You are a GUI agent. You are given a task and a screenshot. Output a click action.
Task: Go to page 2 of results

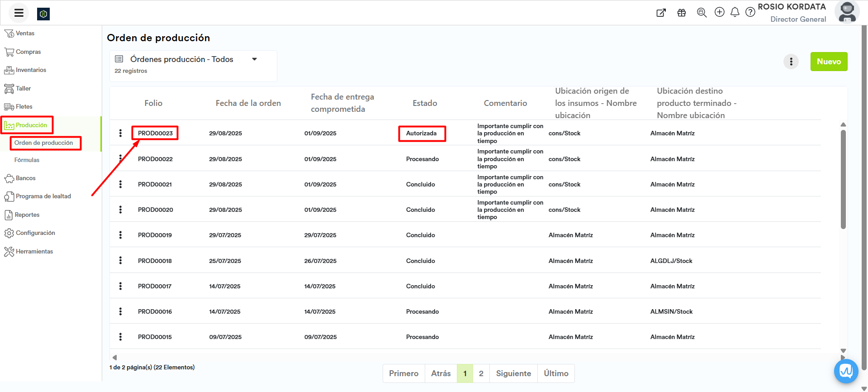(481, 373)
